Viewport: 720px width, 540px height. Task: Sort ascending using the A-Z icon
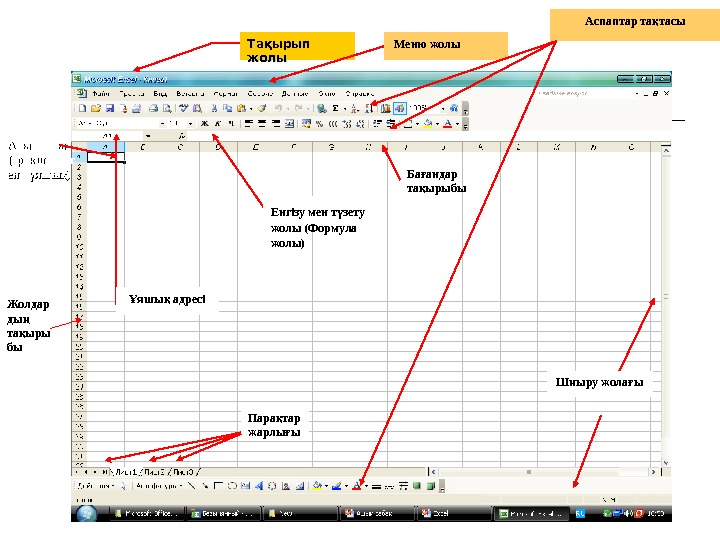click(354, 108)
